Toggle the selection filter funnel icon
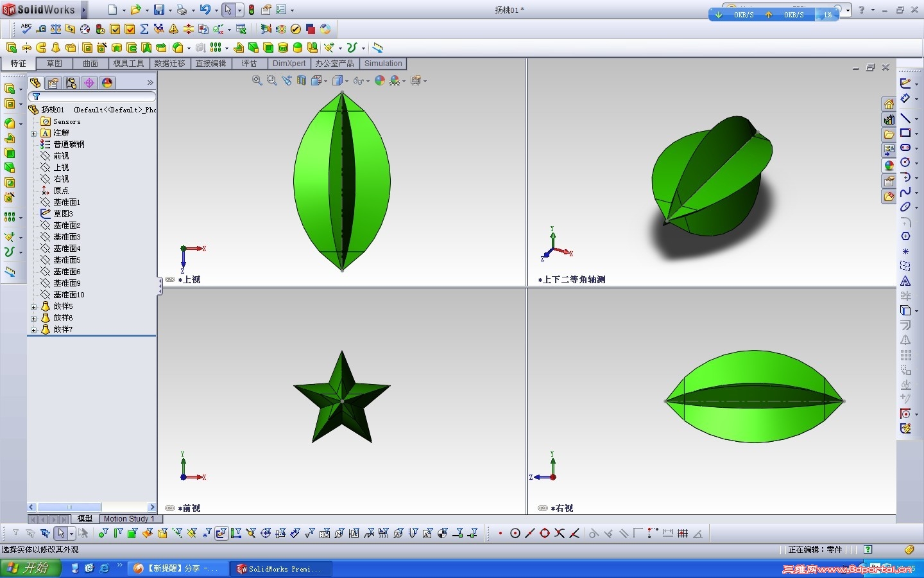This screenshot has height=578, width=924. tap(15, 533)
